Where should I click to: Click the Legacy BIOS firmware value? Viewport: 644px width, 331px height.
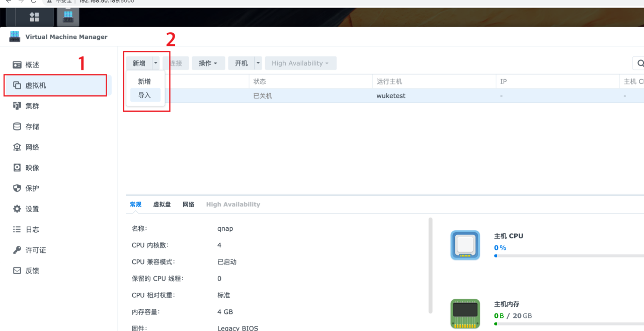(237, 328)
